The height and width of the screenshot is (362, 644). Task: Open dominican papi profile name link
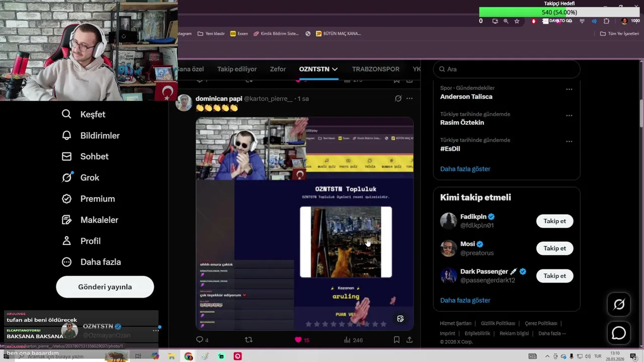click(x=219, y=99)
